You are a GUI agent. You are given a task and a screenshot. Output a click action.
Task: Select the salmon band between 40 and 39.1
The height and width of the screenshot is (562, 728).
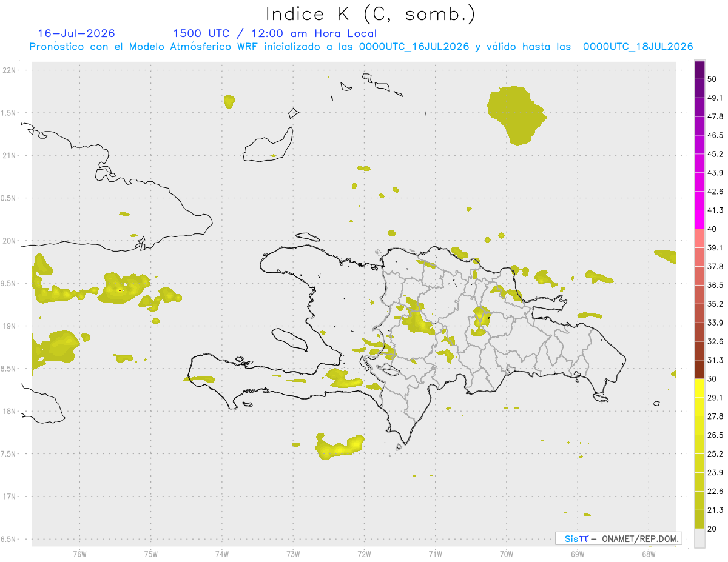tap(699, 238)
